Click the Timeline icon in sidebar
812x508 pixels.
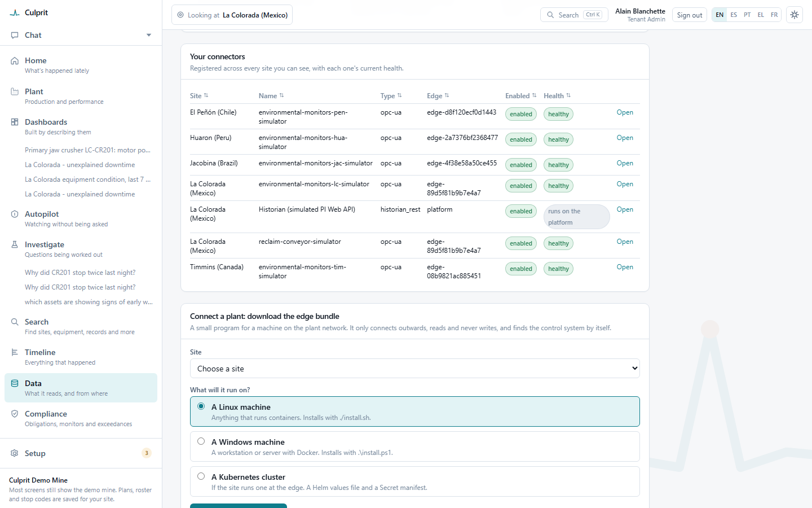point(15,352)
